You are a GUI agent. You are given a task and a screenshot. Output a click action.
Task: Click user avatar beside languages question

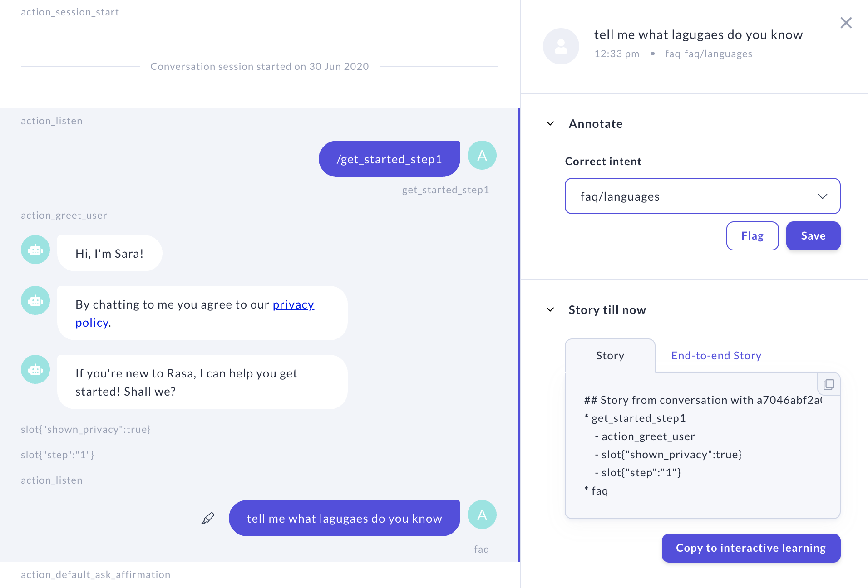(482, 514)
